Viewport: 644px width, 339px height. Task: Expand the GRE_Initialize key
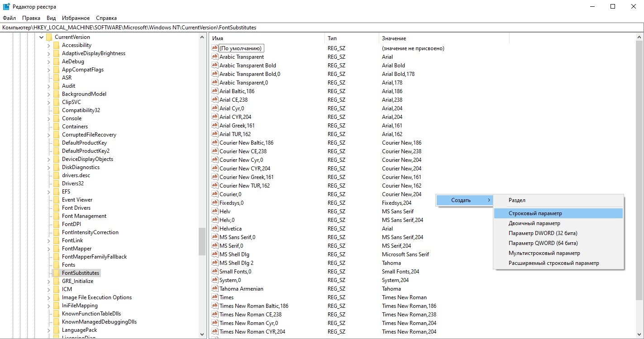coord(49,281)
